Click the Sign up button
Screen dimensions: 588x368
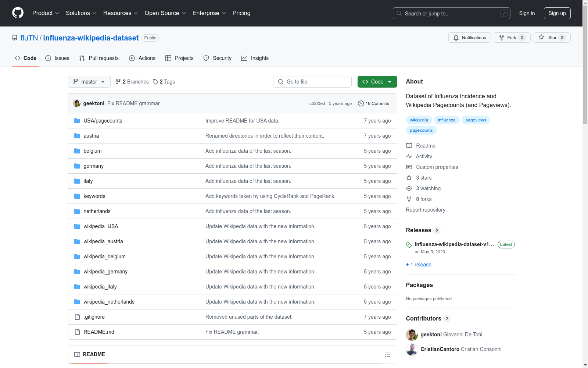point(557,13)
